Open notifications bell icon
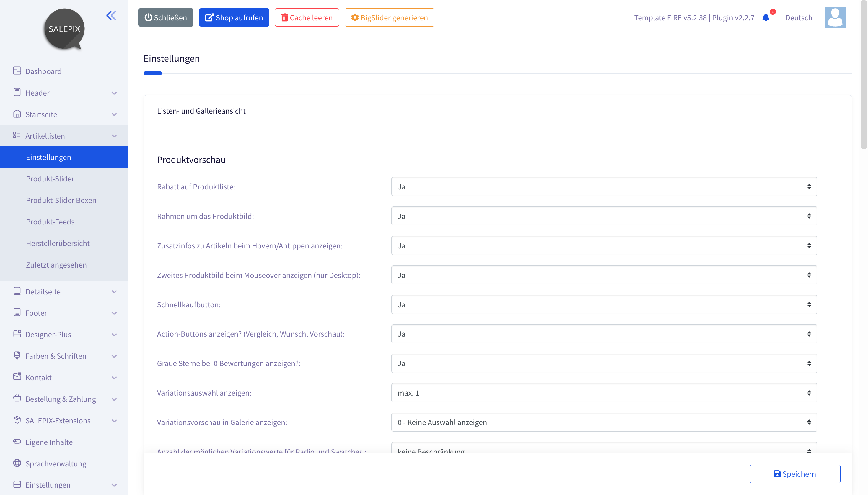Screen dimensions: 868x495 (766, 18)
